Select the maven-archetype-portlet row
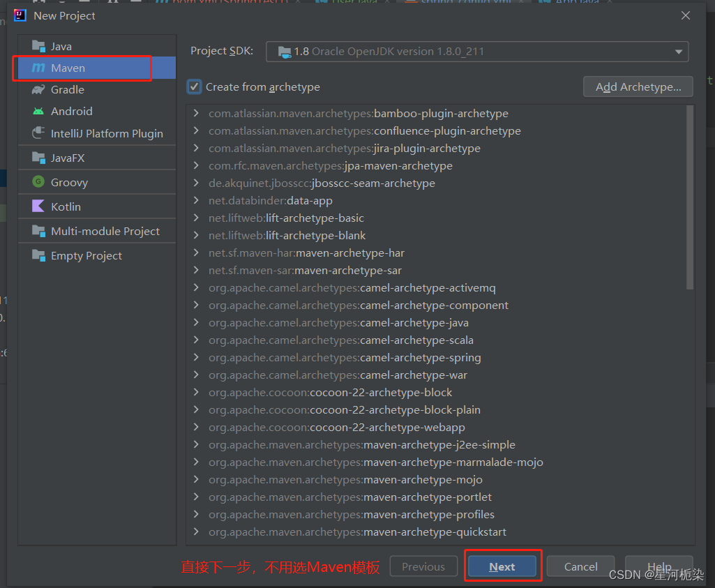This screenshot has width=715, height=588. [435, 497]
